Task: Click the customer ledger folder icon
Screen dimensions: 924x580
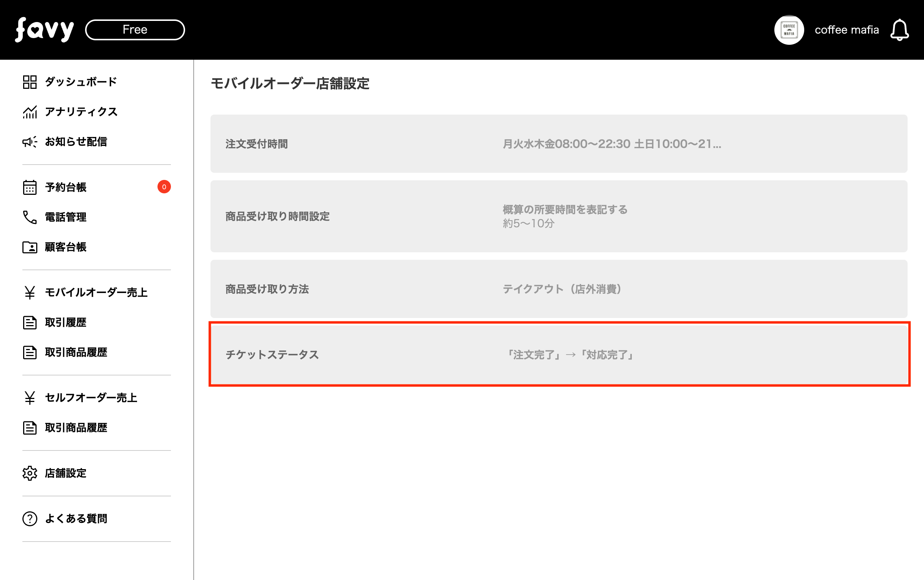Action: point(29,247)
